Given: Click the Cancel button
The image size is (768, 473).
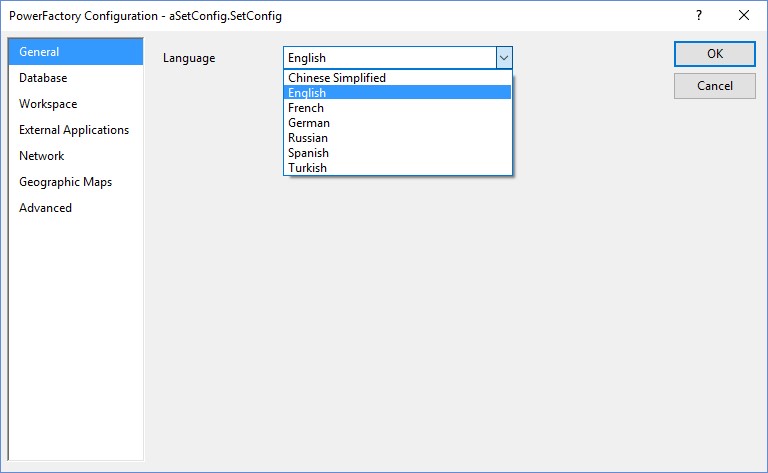Looking at the screenshot, I should 714,86.
